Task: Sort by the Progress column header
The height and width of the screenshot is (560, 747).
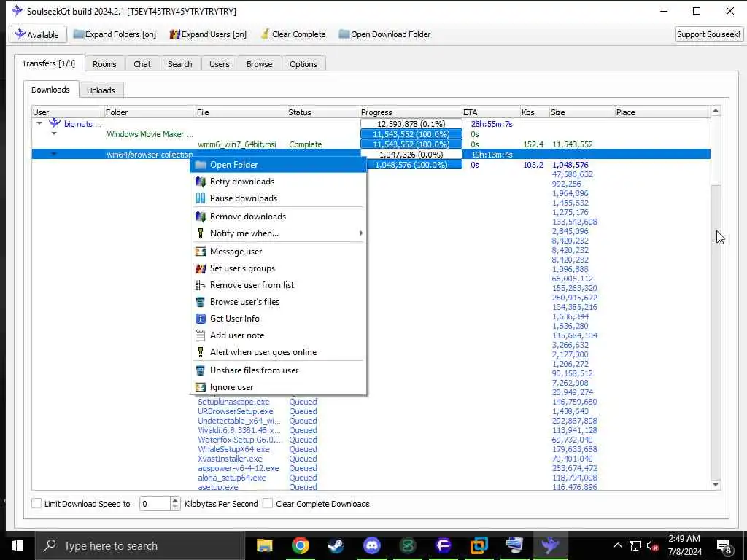Action: point(411,112)
